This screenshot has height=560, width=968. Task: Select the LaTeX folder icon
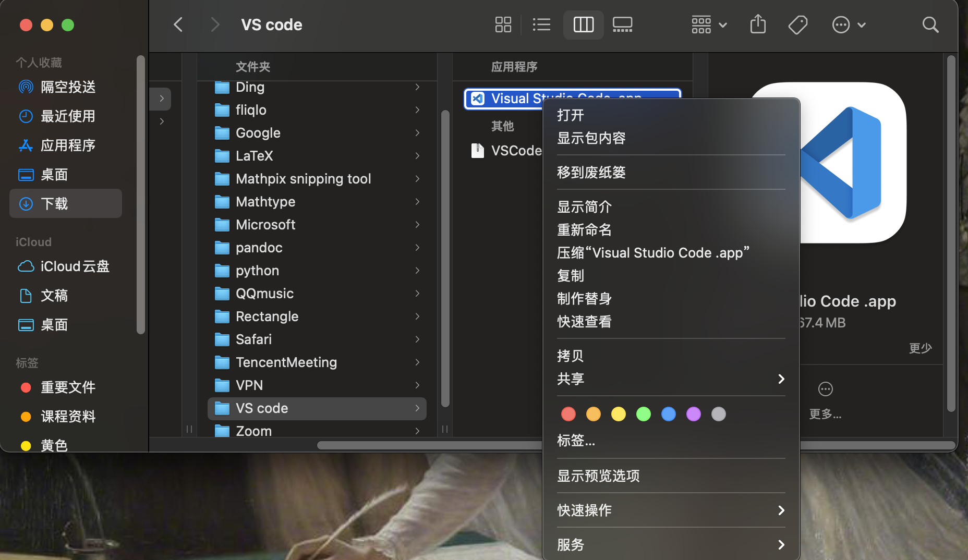[222, 156]
